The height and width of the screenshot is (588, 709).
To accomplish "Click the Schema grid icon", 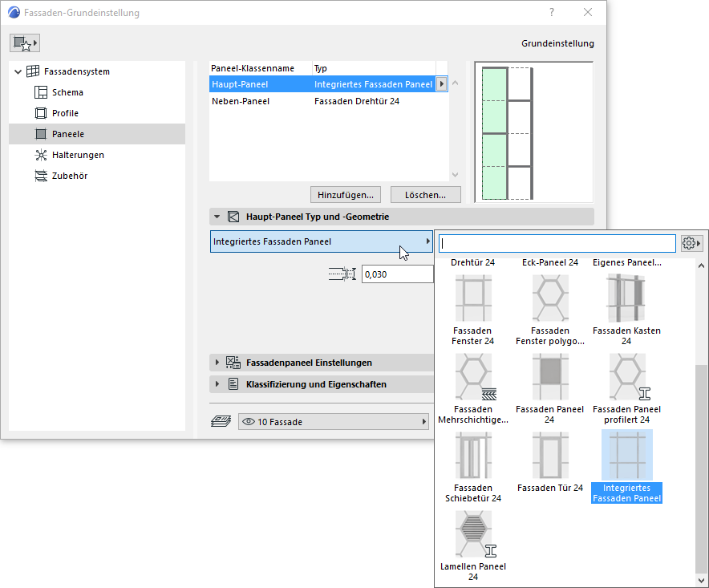I will 41,92.
